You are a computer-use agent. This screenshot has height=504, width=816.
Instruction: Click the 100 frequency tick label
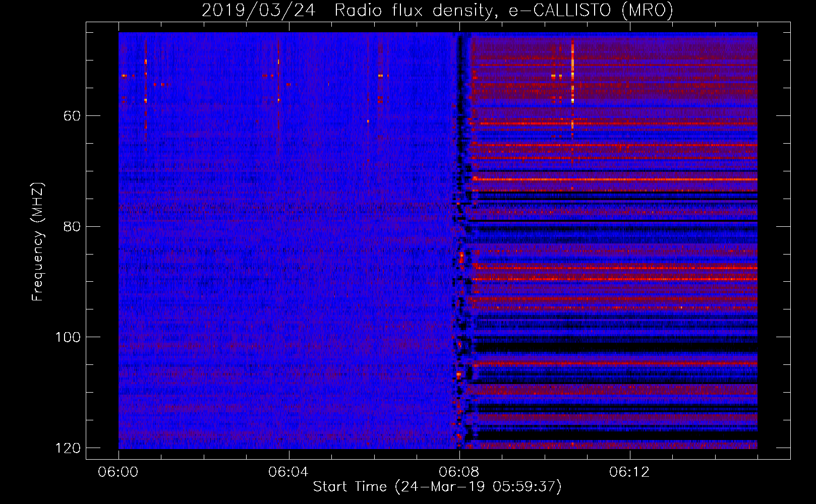click(x=68, y=337)
